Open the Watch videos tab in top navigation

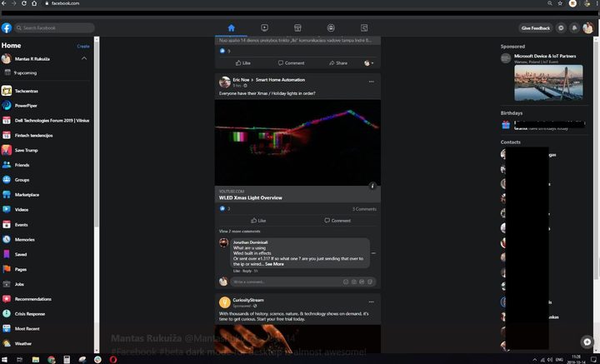click(x=264, y=27)
